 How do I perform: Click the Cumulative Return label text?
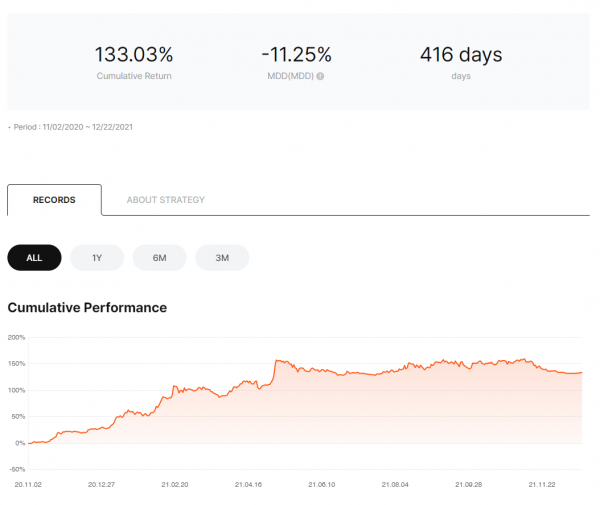134,76
